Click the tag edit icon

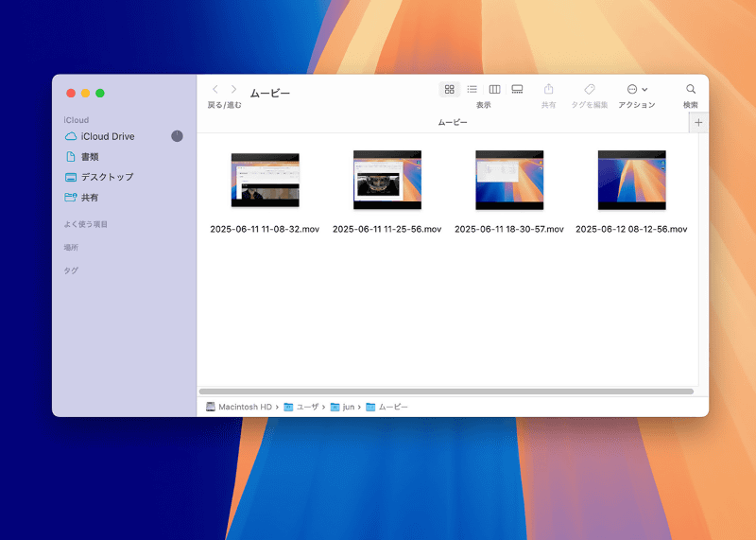pyautogui.click(x=589, y=89)
